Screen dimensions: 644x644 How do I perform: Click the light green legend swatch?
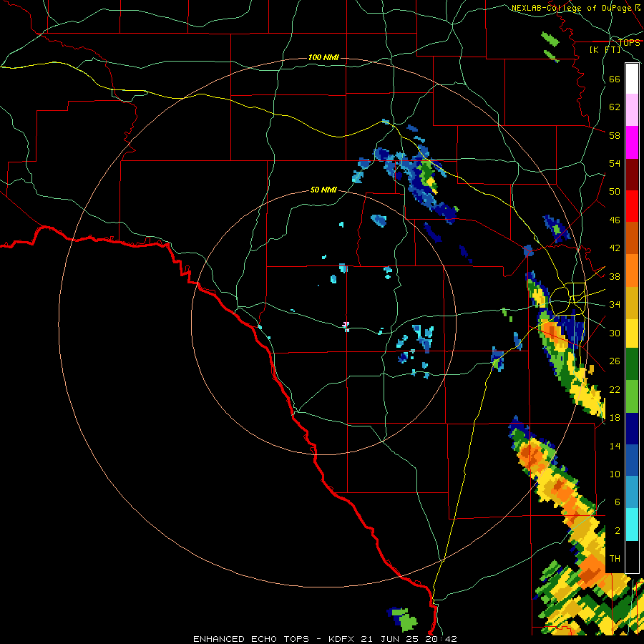(632, 396)
